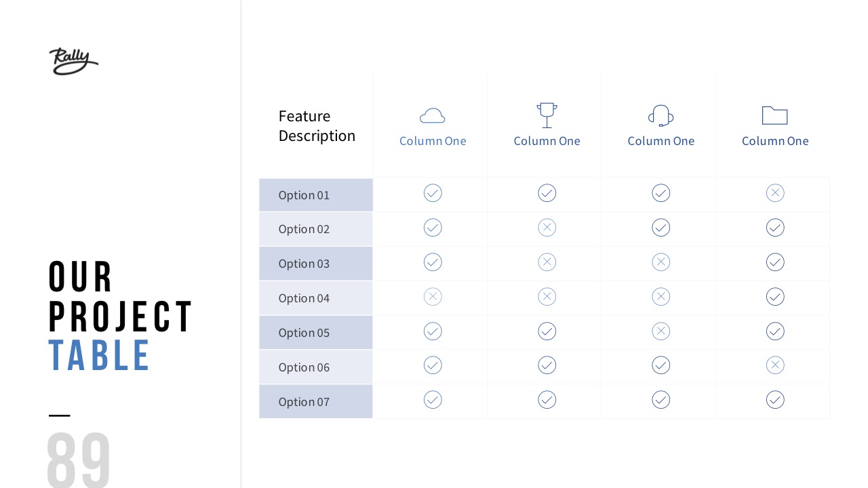Viewport: 868px width, 488px height.
Task: Select the folder icon in the last column
Action: [x=774, y=115]
